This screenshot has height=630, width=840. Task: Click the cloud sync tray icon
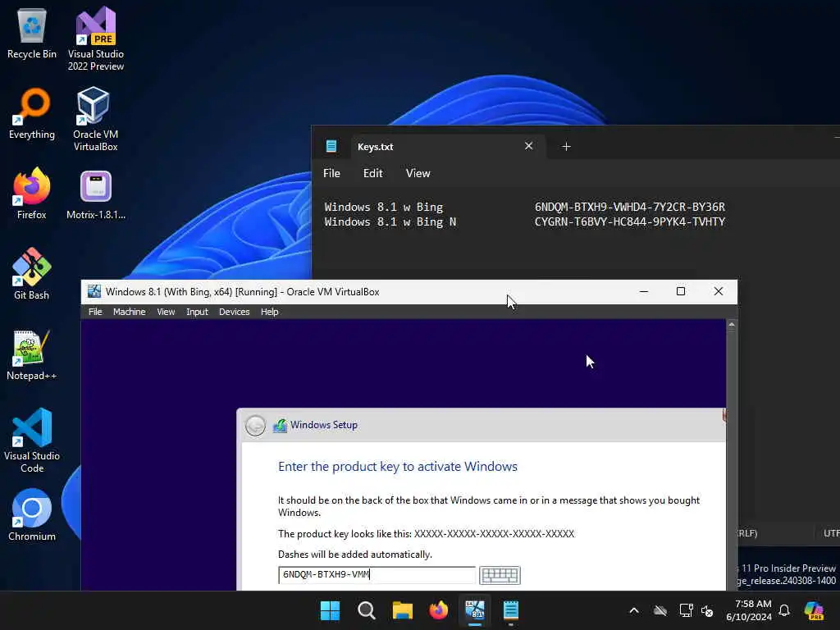(x=660, y=610)
